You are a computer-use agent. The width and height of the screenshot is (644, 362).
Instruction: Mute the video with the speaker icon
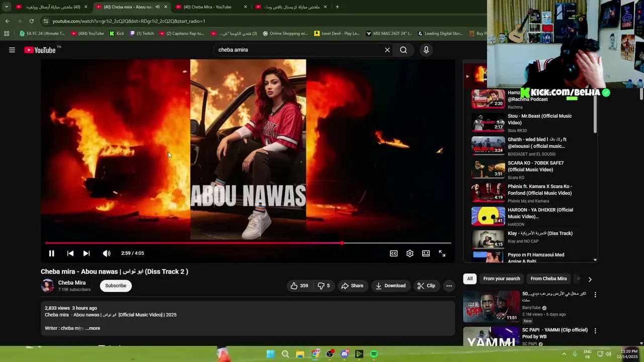[x=107, y=253]
